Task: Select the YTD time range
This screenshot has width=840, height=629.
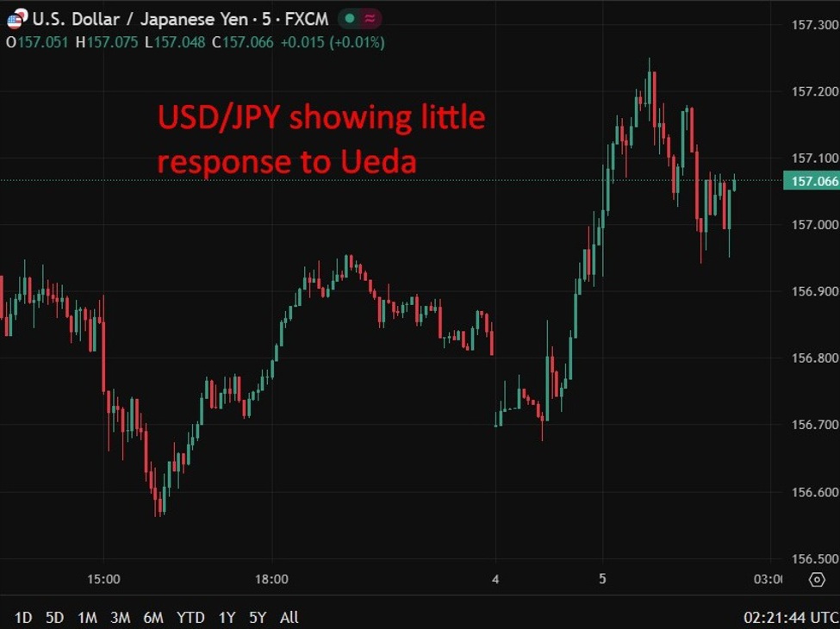Action: [x=191, y=618]
